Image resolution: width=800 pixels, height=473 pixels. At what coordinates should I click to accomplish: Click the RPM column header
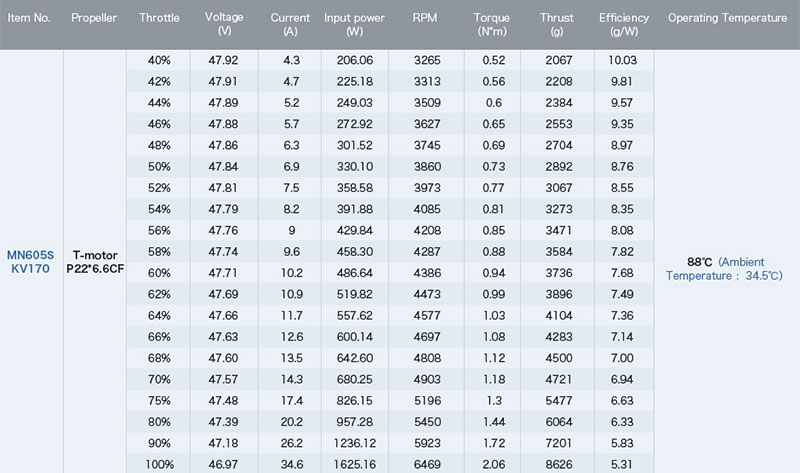[x=425, y=18]
